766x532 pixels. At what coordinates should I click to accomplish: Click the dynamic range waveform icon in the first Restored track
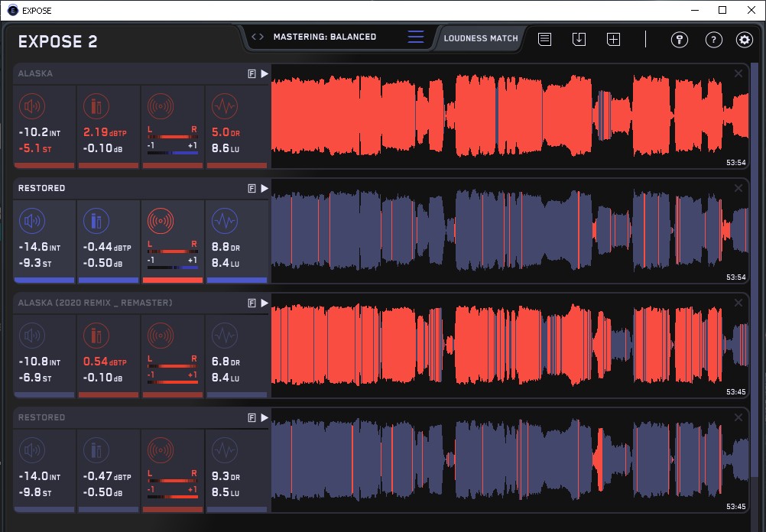224,220
